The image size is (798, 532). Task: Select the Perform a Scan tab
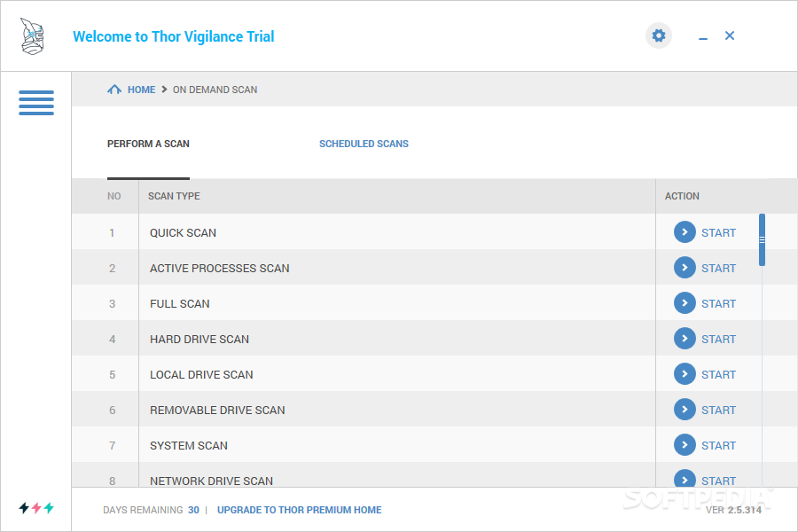(x=148, y=144)
